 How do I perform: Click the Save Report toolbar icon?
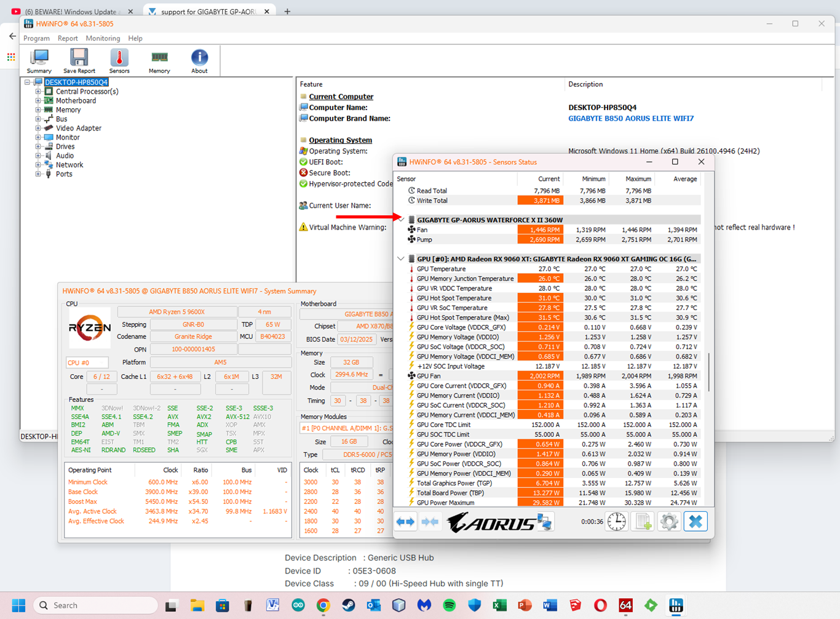[79, 62]
